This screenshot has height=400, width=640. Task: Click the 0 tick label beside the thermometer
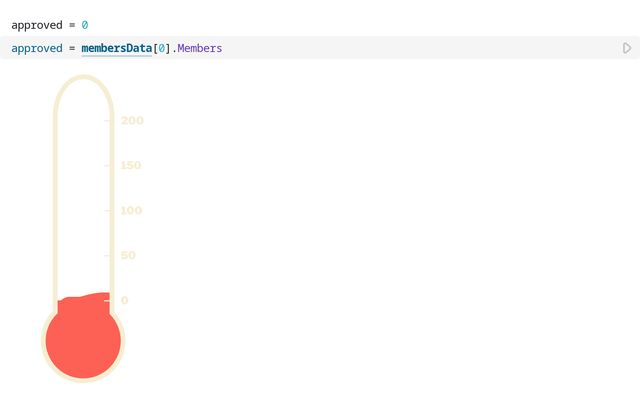[125, 301]
